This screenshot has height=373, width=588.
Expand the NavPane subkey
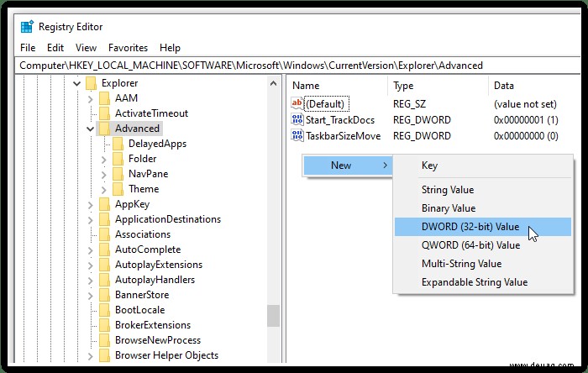tap(104, 175)
